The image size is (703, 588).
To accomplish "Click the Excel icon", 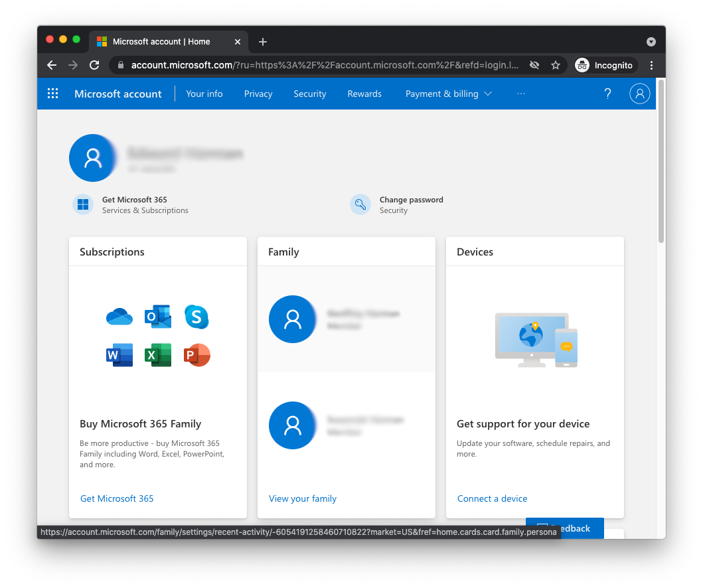I will [158, 355].
